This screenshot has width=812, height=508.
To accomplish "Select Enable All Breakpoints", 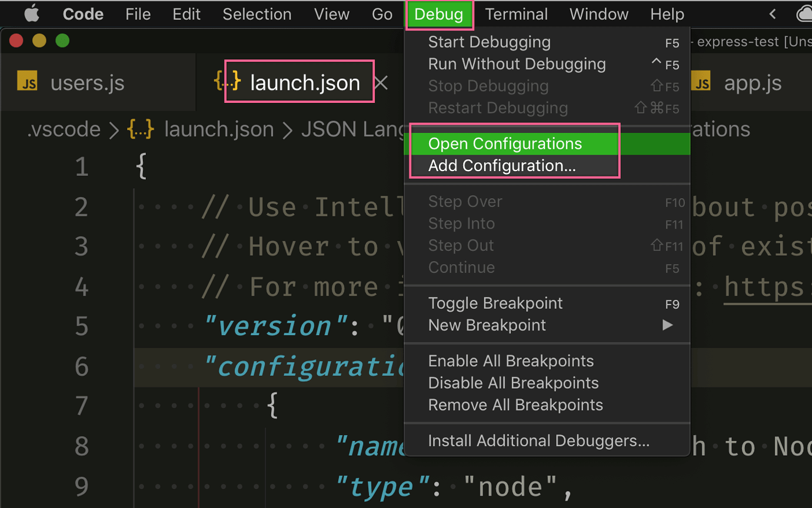I will pos(547,361).
